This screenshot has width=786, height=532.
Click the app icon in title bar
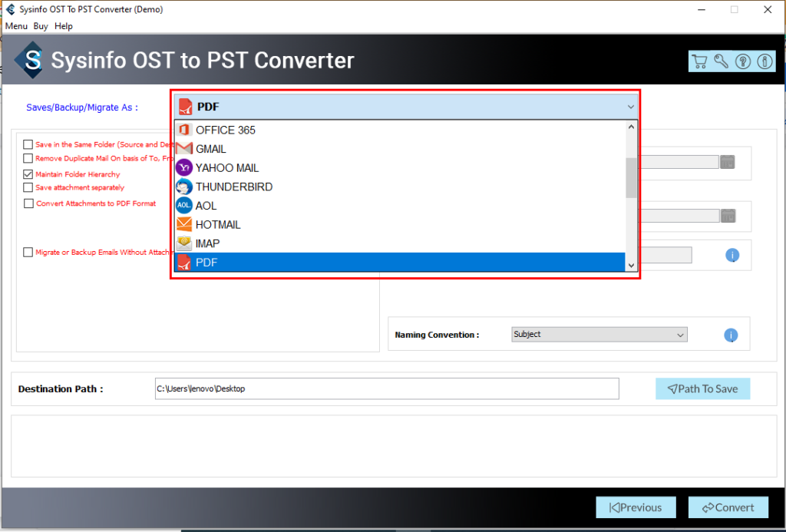point(10,9)
